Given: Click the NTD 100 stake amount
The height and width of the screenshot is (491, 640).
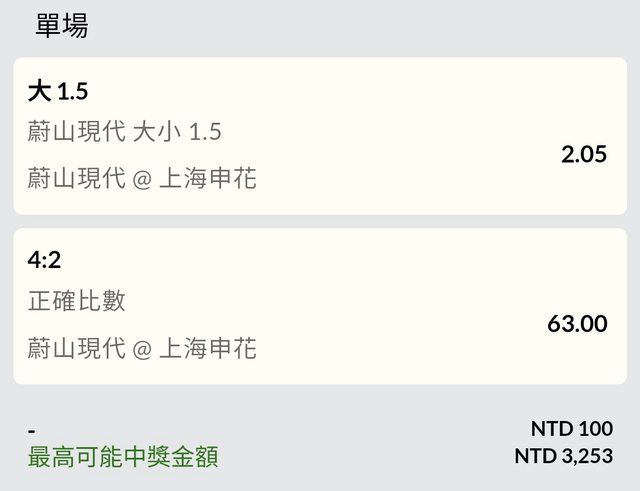Looking at the screenshot, I should 571,429.
